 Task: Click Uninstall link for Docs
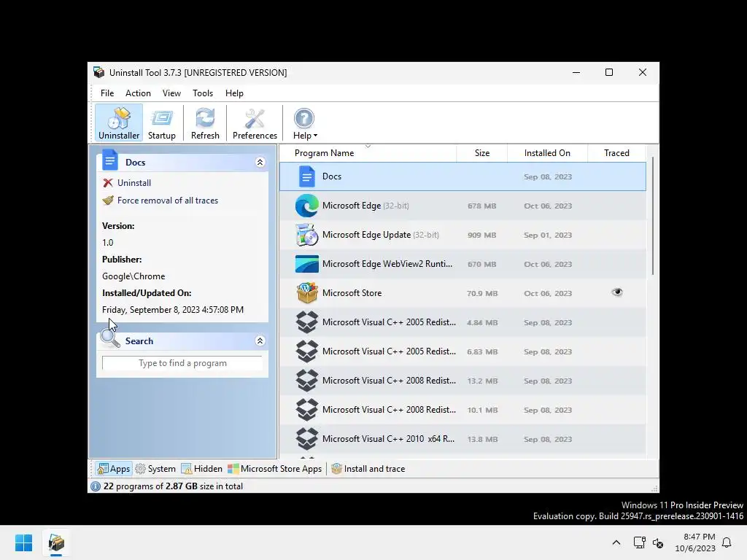click(x=134, y=183)
